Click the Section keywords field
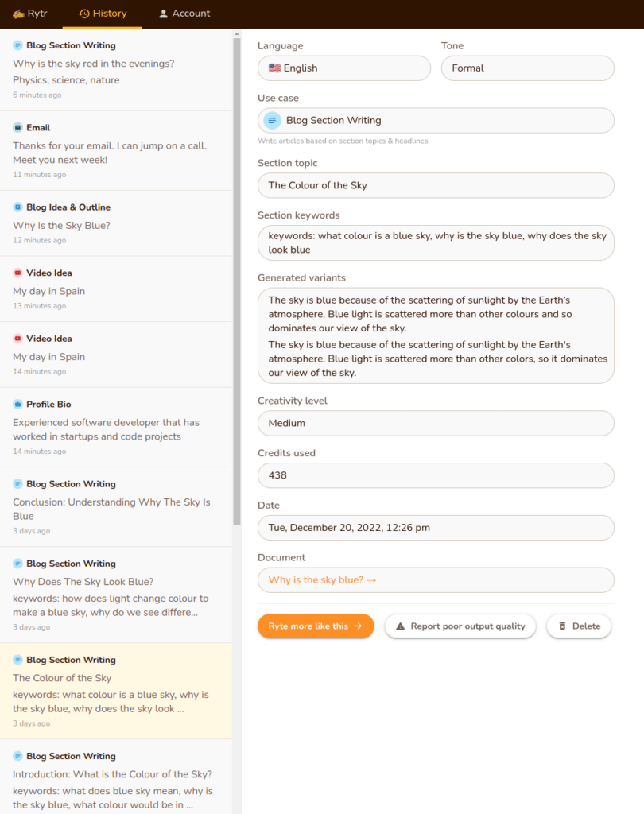The width and height of the screenshot is (644, 814). pyautogui.click(x=436, y=242)
